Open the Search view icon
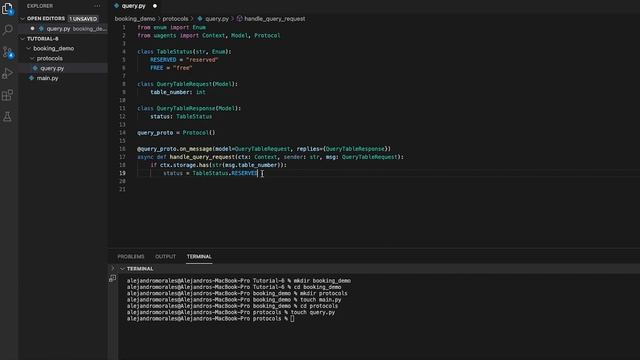Screen dimensions: 640x360 7,30
